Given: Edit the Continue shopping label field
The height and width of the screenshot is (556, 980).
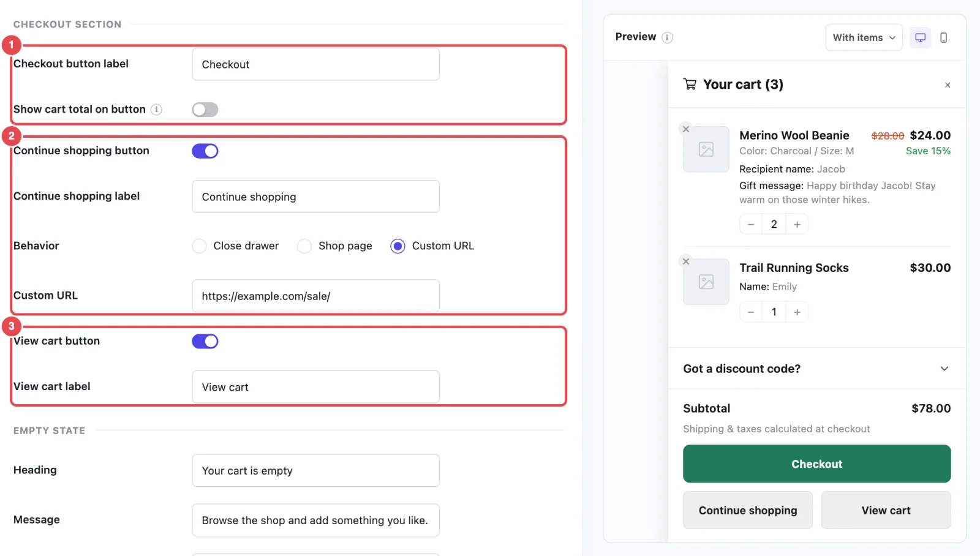Looking at the screenshot, I should pyautogui.click(x=316, y=197).
